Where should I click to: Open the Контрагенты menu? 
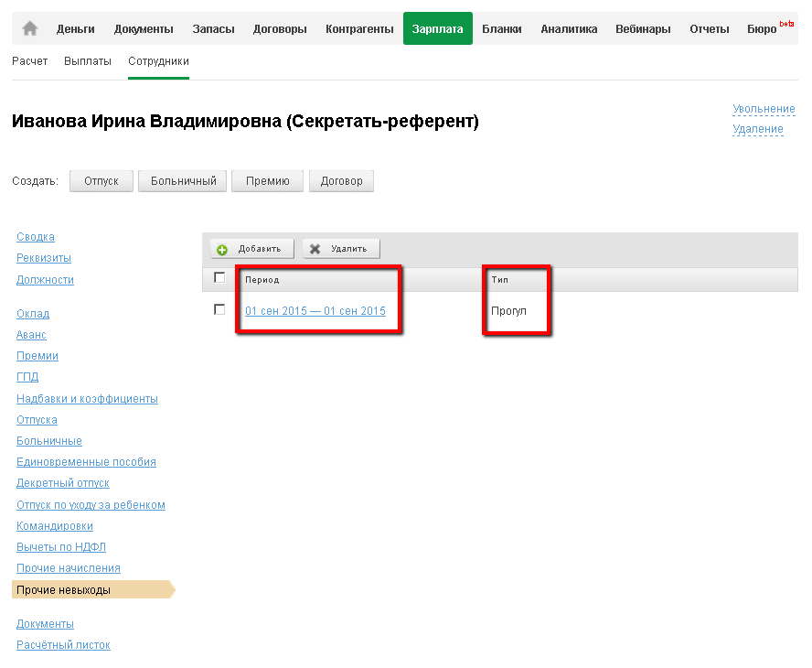click(x=359, y=29)
